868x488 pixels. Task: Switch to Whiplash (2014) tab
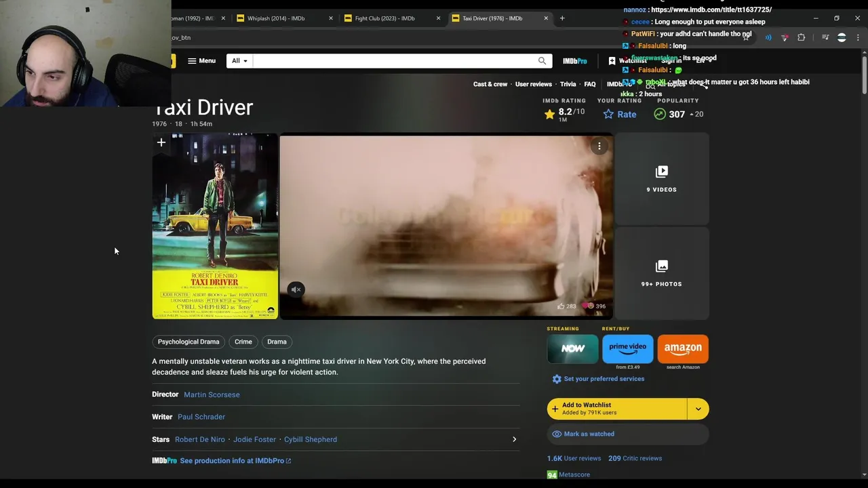tap(277, 18)
